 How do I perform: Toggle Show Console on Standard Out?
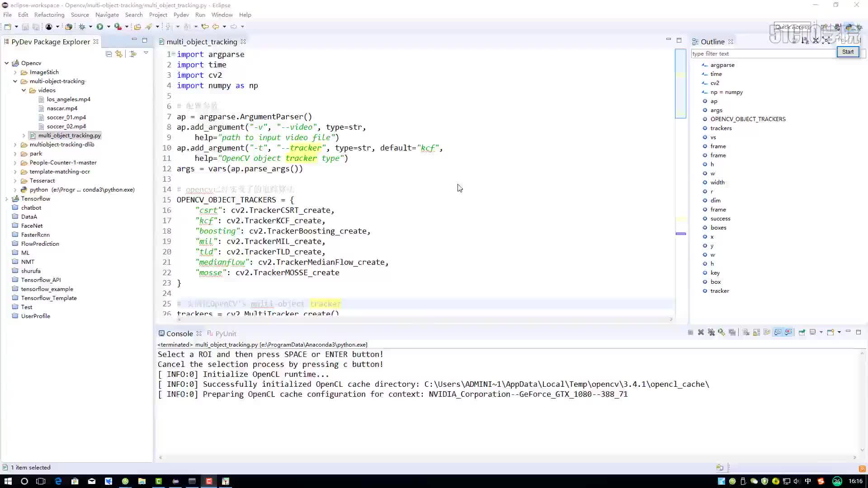coord(778,332)
